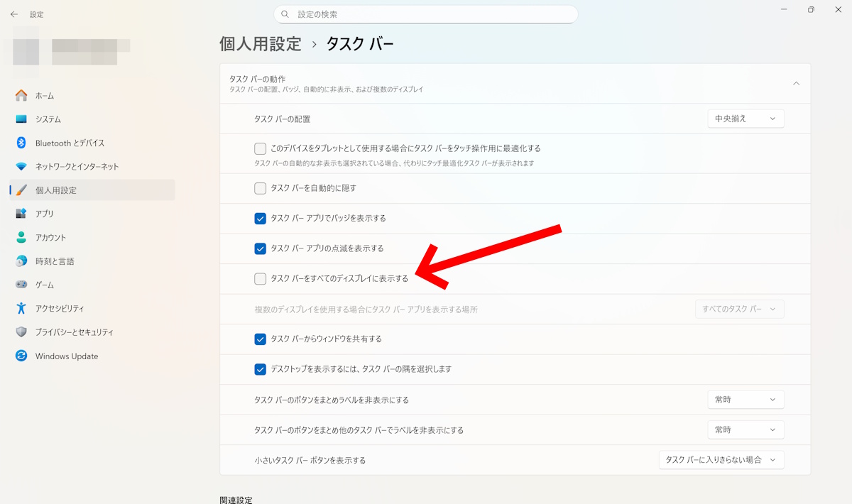Select プライバシーとセキュリティ in the sidebar

pyautogui.click(x=74, y=332)
